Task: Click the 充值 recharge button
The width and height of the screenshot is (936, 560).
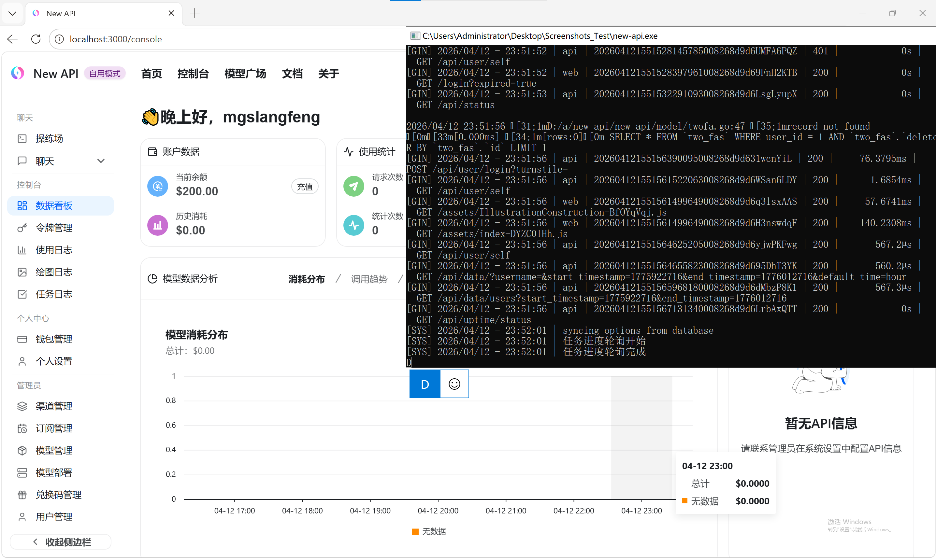Action: (x=304, y=187)
